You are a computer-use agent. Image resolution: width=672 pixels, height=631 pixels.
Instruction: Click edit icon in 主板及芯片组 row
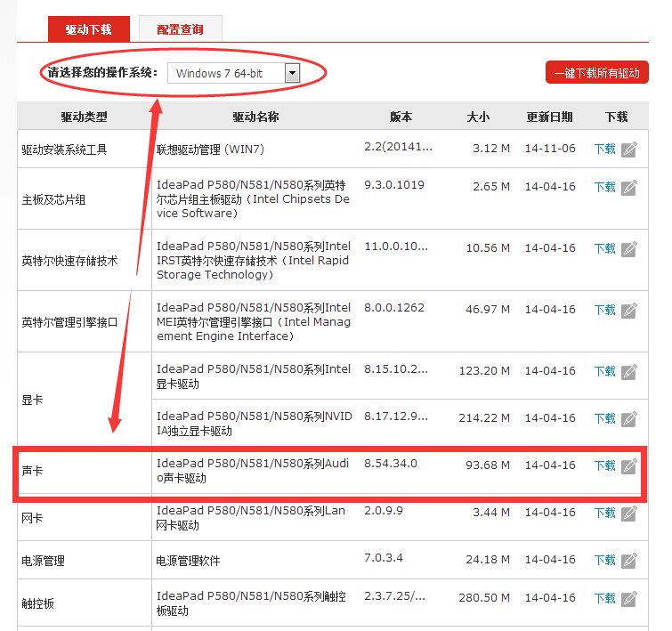[628, 188]
